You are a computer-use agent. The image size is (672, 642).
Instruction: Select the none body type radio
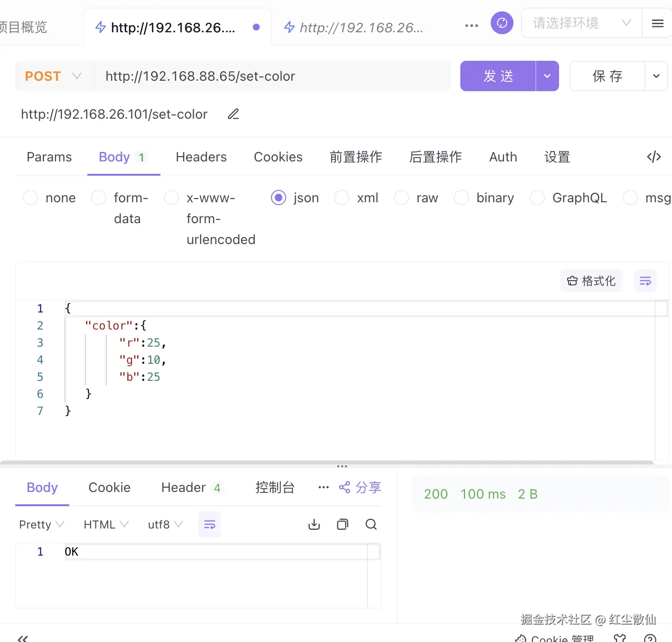pos(30,198)
